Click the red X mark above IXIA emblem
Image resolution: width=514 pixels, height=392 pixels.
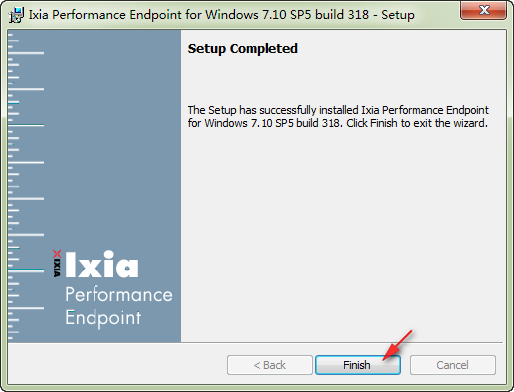[x=57, y=254]
